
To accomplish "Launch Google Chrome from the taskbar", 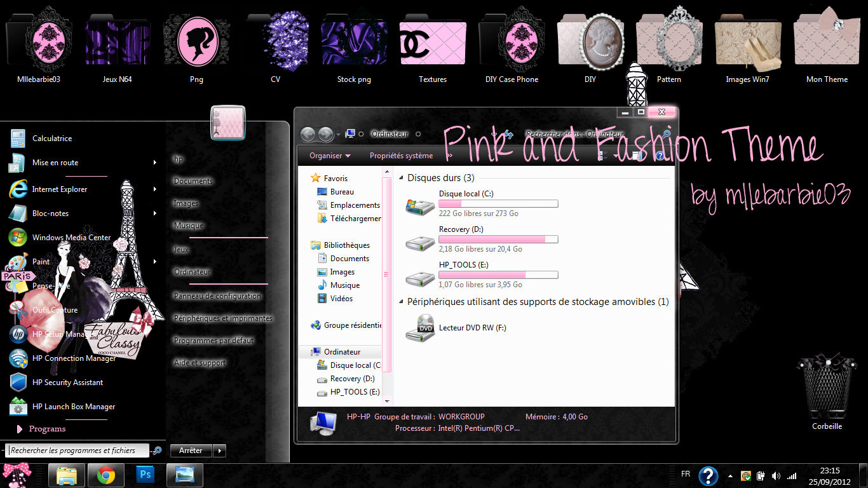I will [105, 475].
